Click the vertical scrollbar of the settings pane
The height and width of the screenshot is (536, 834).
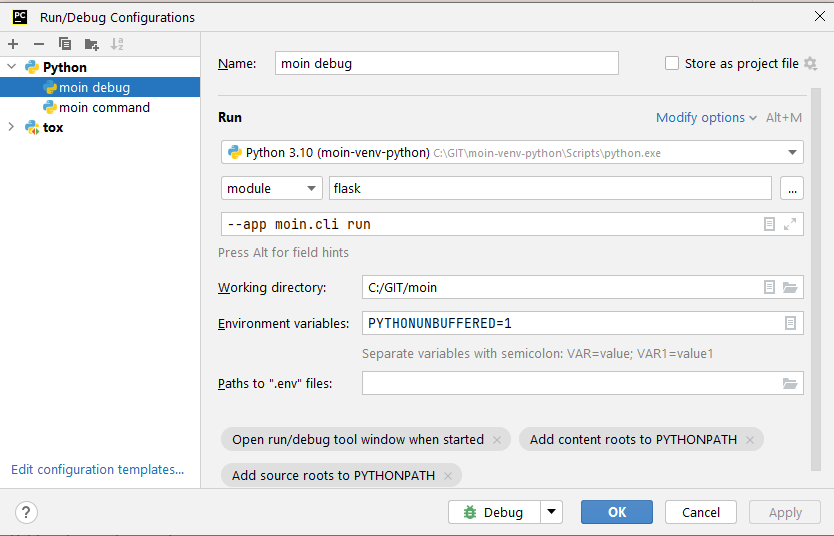[816, 279]
